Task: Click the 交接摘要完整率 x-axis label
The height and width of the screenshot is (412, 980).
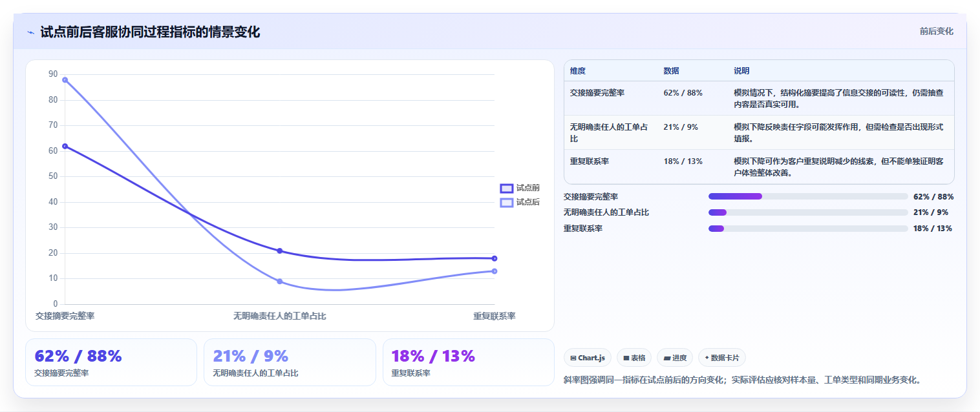Action: coord(65,316)
